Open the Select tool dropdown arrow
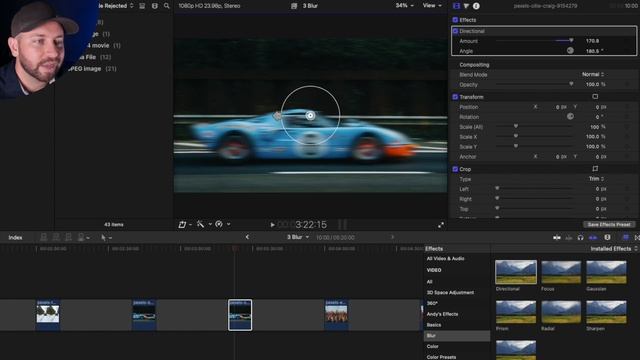The height and width of the screenshot is (360, 640). 110,238
